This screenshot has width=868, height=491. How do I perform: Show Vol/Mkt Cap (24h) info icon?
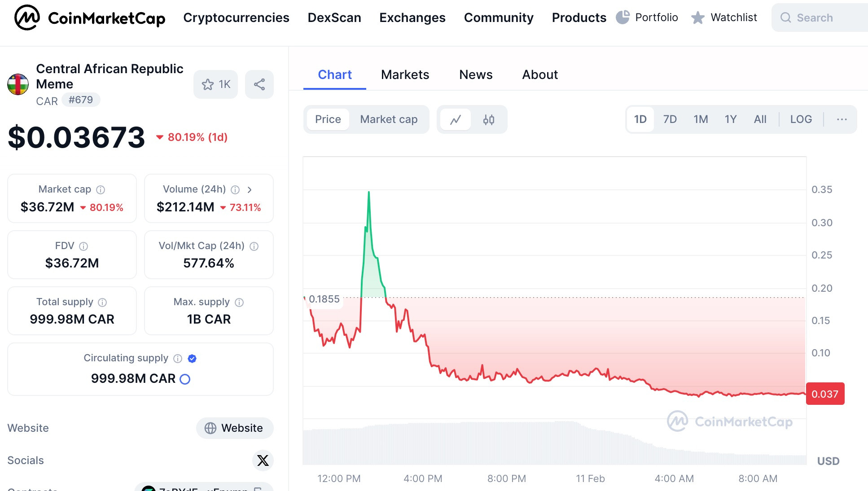click(x=254, y=246)
